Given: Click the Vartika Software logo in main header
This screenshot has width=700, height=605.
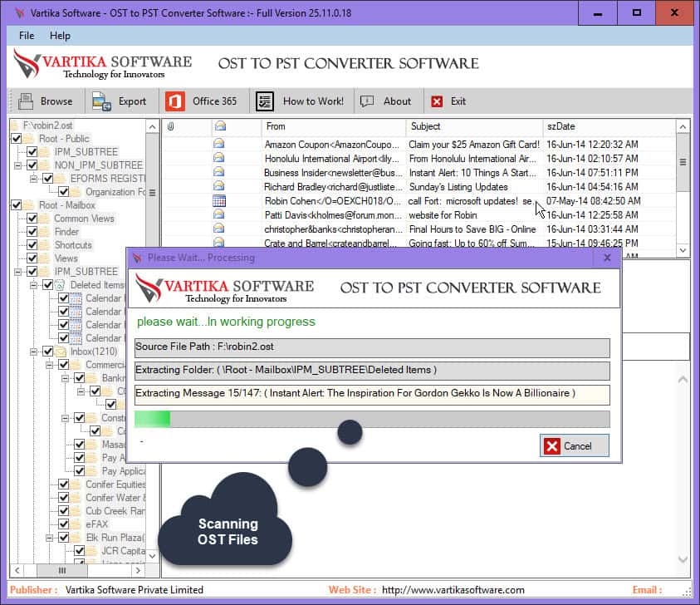Looking at the screenshot, I should click(x=103, y=63).
